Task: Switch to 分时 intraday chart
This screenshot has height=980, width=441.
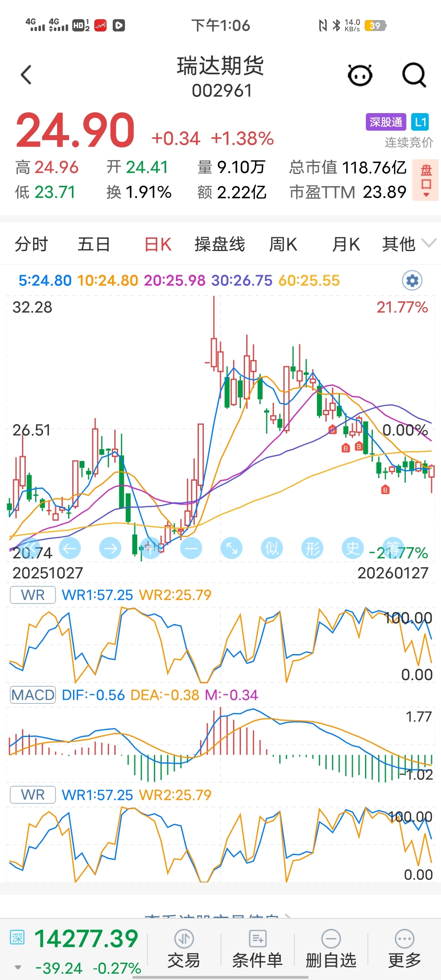Action: tap(31, 244)
